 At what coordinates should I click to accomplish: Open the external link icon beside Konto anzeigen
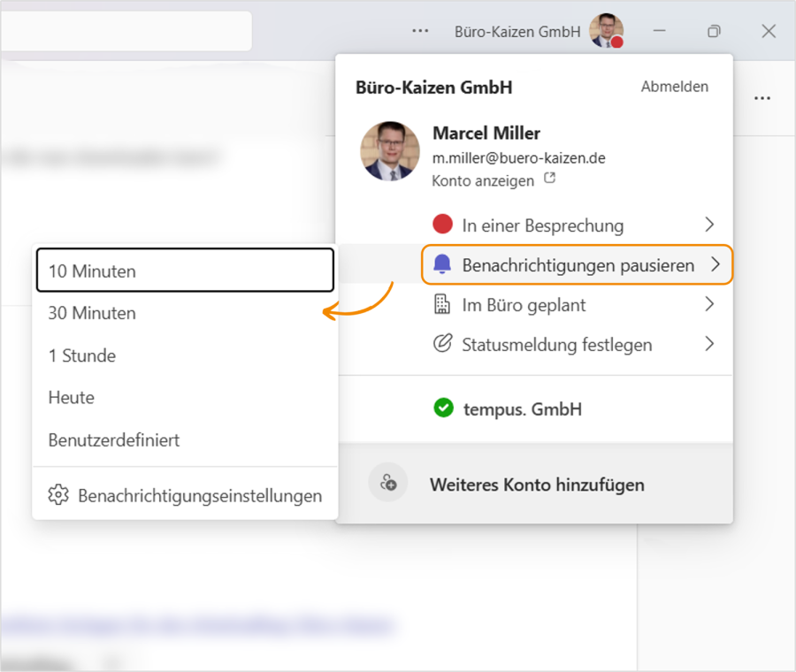550,178
